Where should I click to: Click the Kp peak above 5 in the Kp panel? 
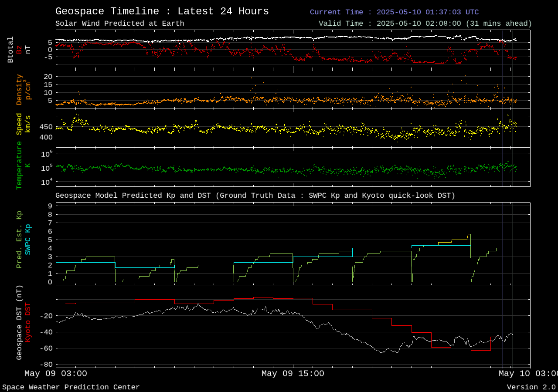click(469, 234)
